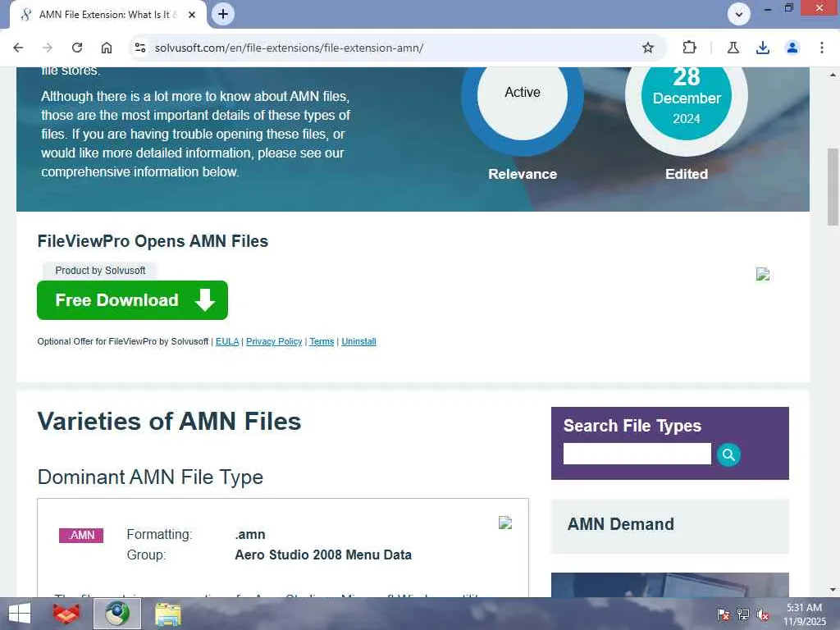Open File Explorer from the taskbar
Viewport: 840px width, 630px height.
pos(168,614)
